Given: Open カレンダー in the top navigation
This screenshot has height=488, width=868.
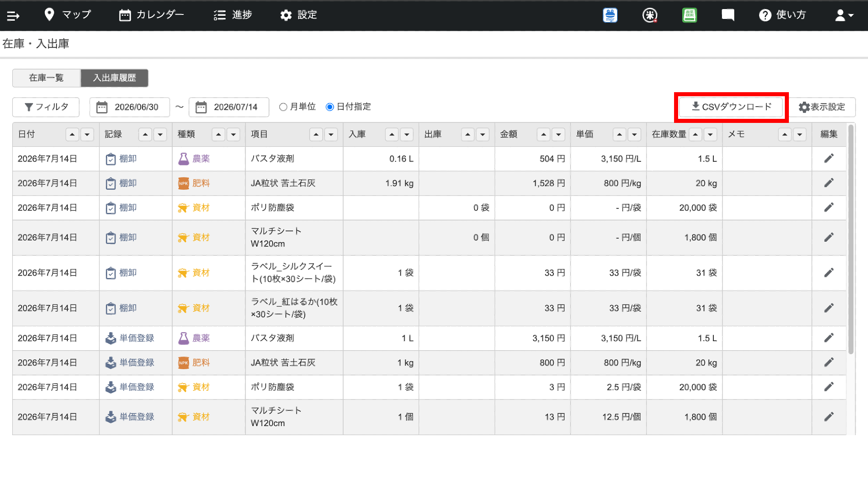Looking at the screenshot, I should click(151, 15).
